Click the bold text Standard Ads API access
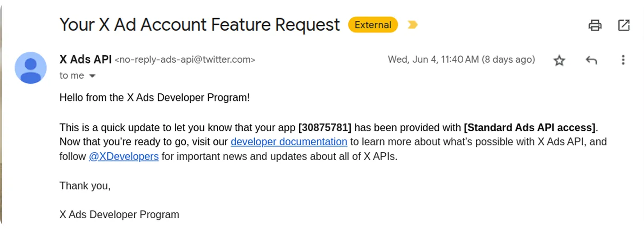The image size is (644, 229). coord(530,127)
